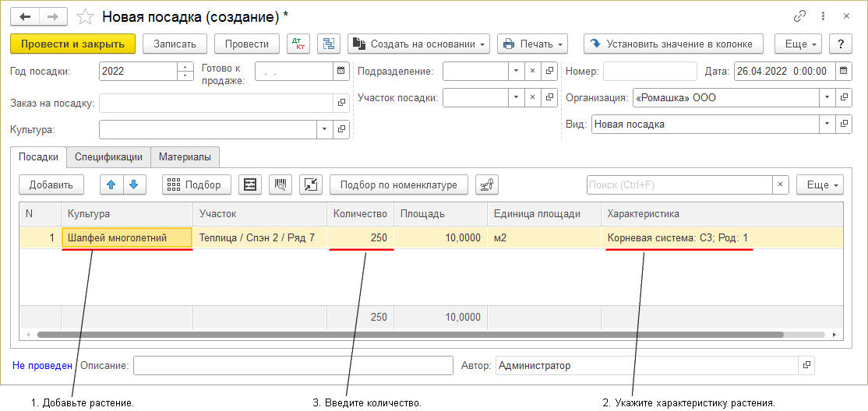Focus the Описание input field
868x411 pixels.
coord(294,365)
